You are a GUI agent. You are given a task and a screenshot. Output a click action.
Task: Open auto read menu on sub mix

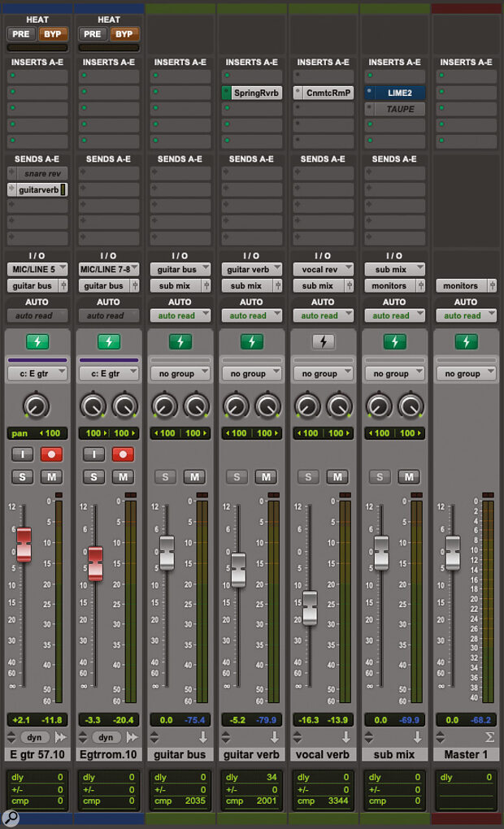tap(394, 315)
